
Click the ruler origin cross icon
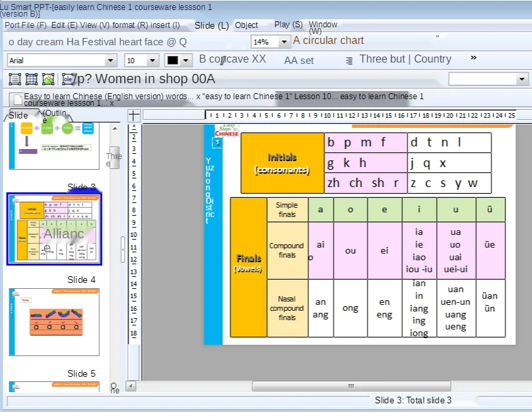134,116
